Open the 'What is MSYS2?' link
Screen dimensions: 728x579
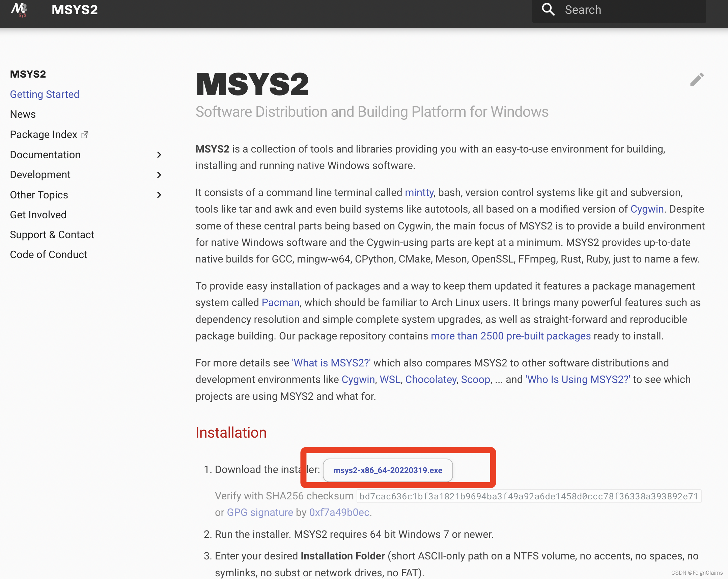pos(331,363)
